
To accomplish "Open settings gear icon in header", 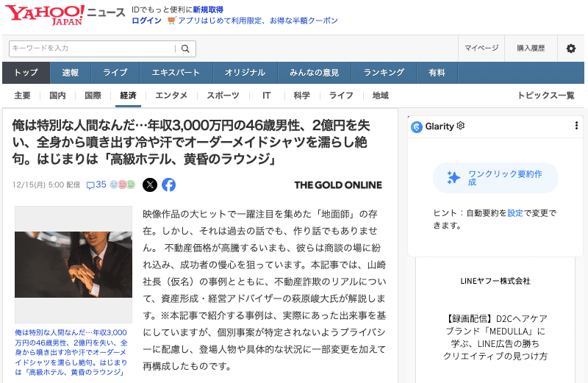I will (571, 49).
